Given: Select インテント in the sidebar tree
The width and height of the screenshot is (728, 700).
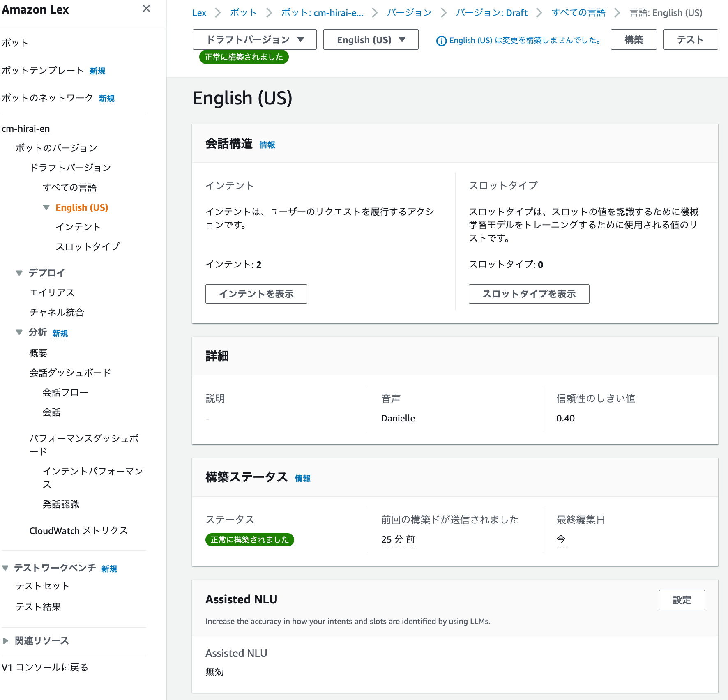Looking at the screenshot, I should tap(78, 227).
